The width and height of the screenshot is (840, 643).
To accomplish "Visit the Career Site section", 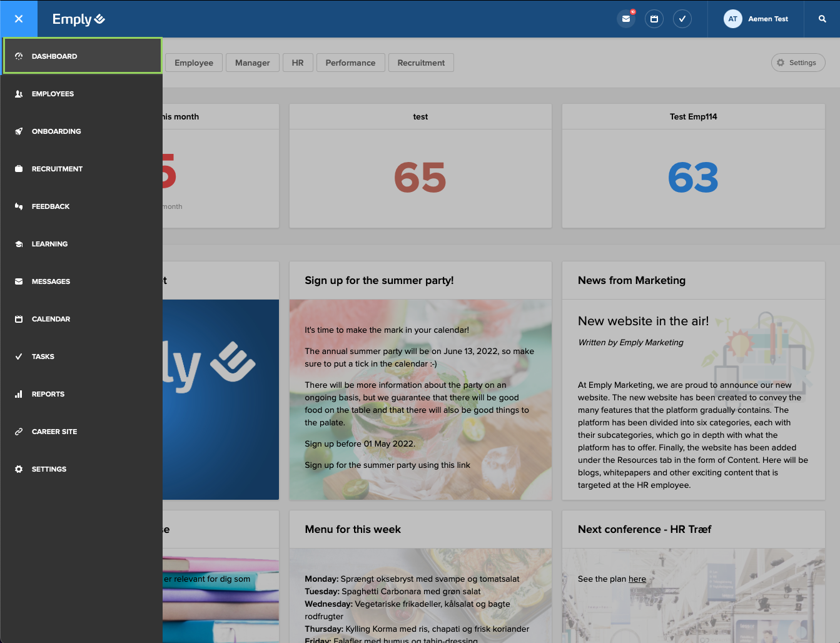I will coord(54,432).
